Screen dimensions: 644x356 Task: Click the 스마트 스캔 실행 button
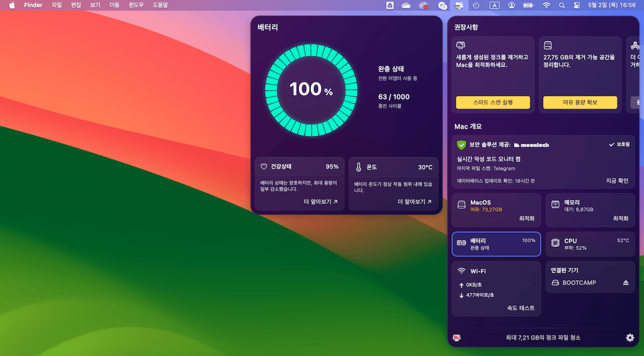493,103
